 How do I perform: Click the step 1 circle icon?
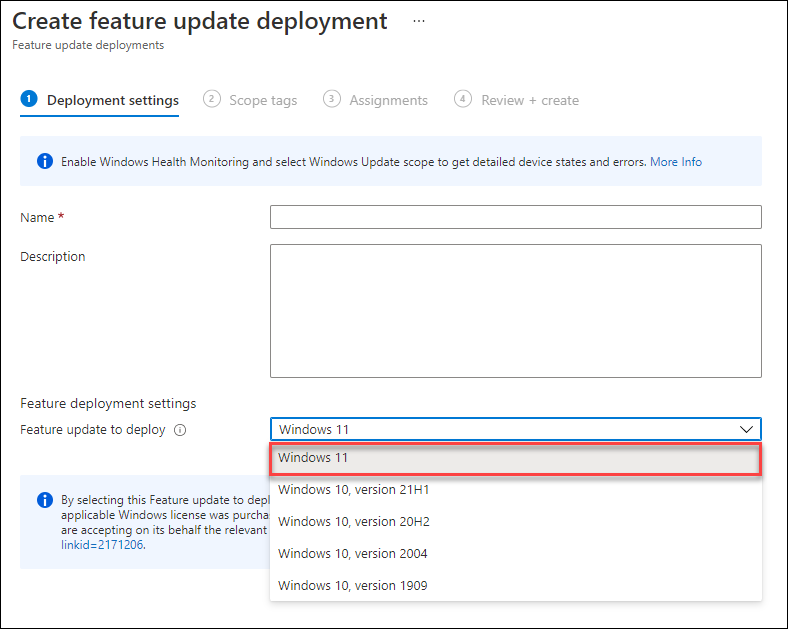(x=29, y=98)
